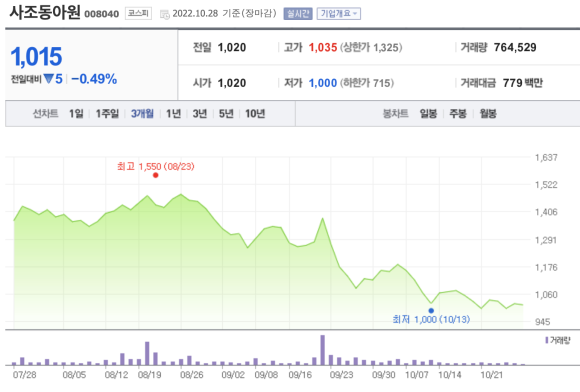Click the 거래대금 value 779 백만
The height and width of the screenshot is (392, 580).
523,83
